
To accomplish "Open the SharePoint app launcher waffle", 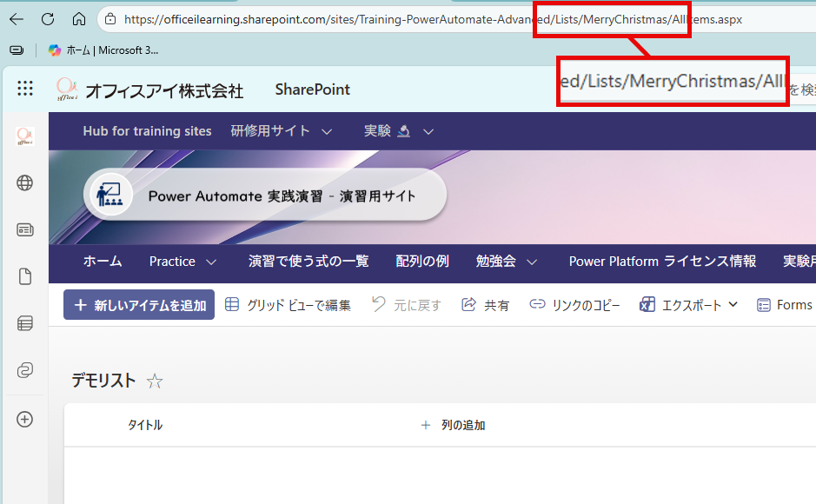I will tap(25, 89).
